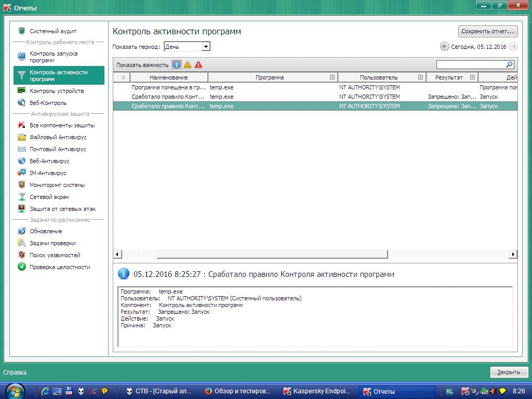Click the search field above the table

(471, 65)
